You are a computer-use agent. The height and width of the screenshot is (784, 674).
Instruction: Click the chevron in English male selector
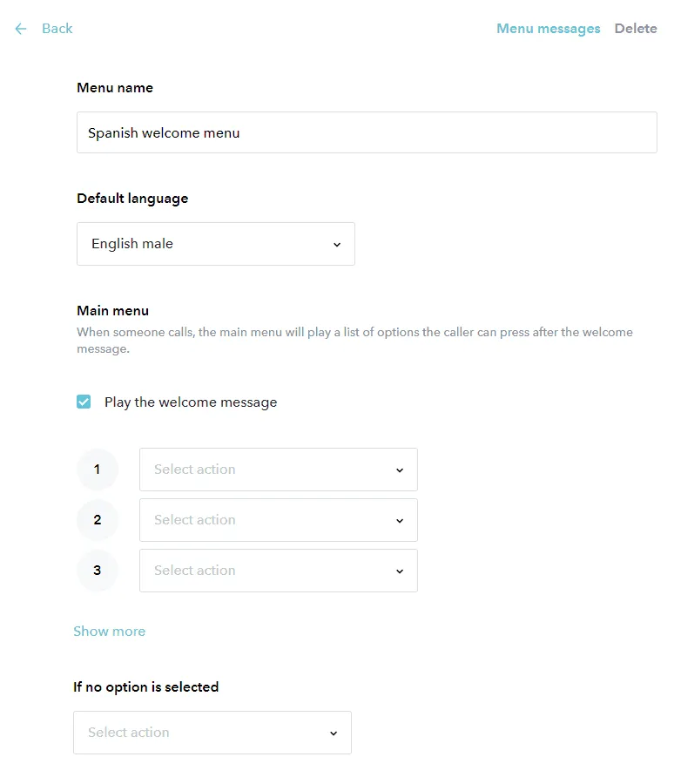(x=337, y=245)
